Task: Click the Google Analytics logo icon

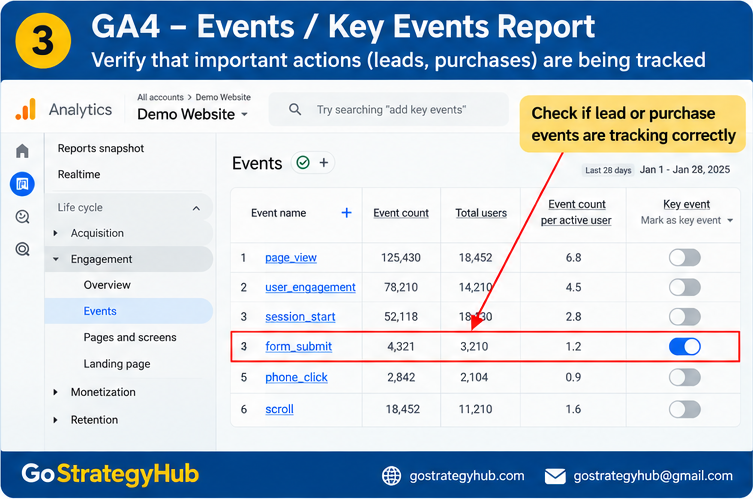Action: (x=25, y=109)
